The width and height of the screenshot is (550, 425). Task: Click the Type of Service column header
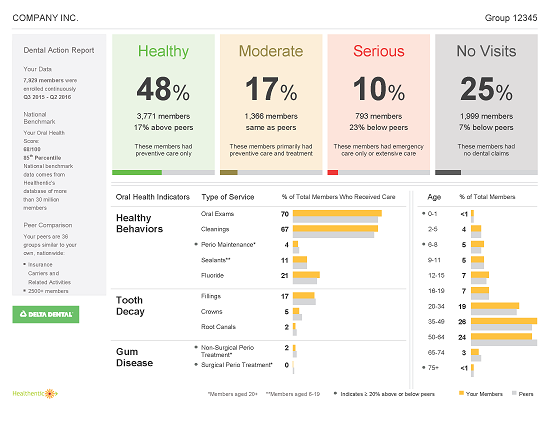pyautogui.click(x=228, y=197)
